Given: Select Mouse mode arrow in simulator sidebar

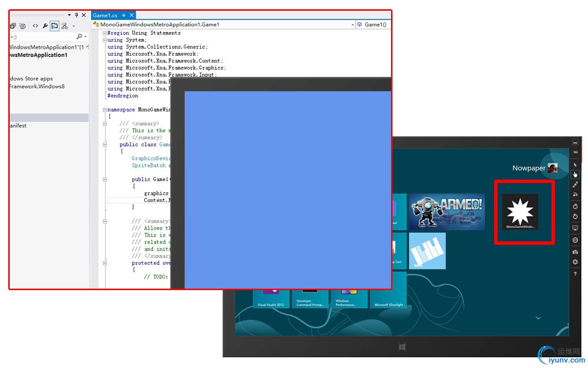Looking at the screenshot, I should point(575,165).
